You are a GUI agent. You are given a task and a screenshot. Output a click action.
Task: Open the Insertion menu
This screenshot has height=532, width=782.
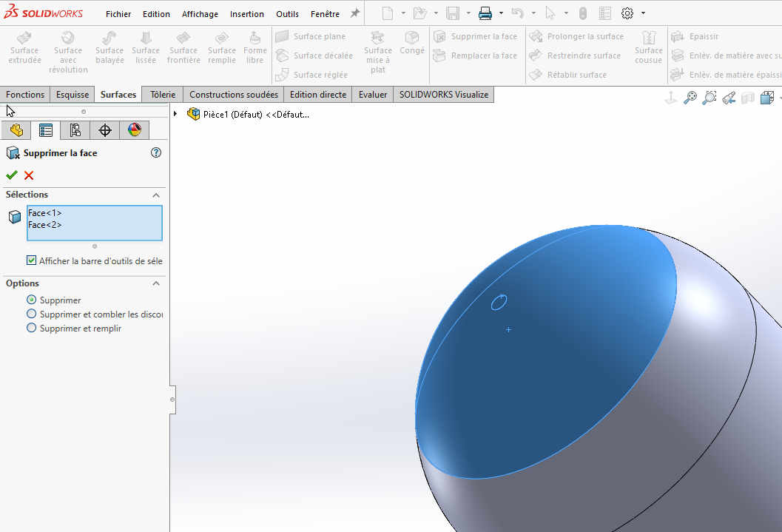pos(246,14)
